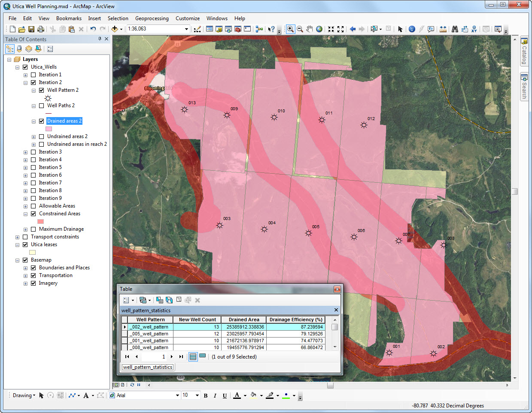Uncheck the Constrained Areas layer
This screenshot has width=532, height=413.
(33, 214)
